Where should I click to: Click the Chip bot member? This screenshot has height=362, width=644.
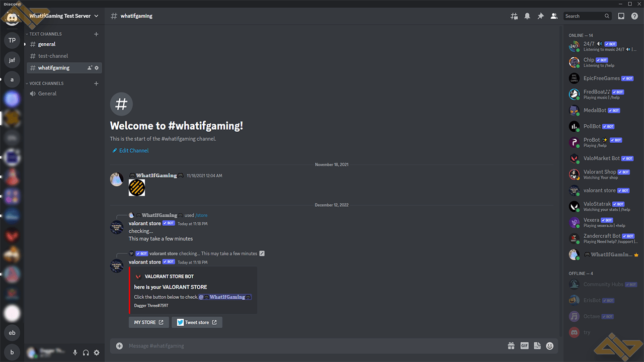602,62
